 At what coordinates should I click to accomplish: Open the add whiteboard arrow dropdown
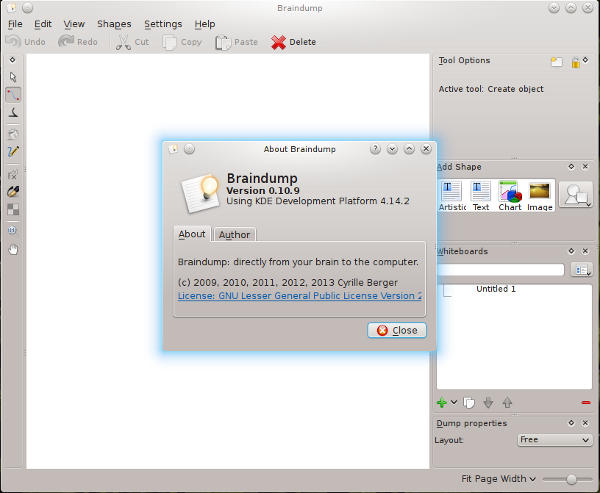(454, 402)
